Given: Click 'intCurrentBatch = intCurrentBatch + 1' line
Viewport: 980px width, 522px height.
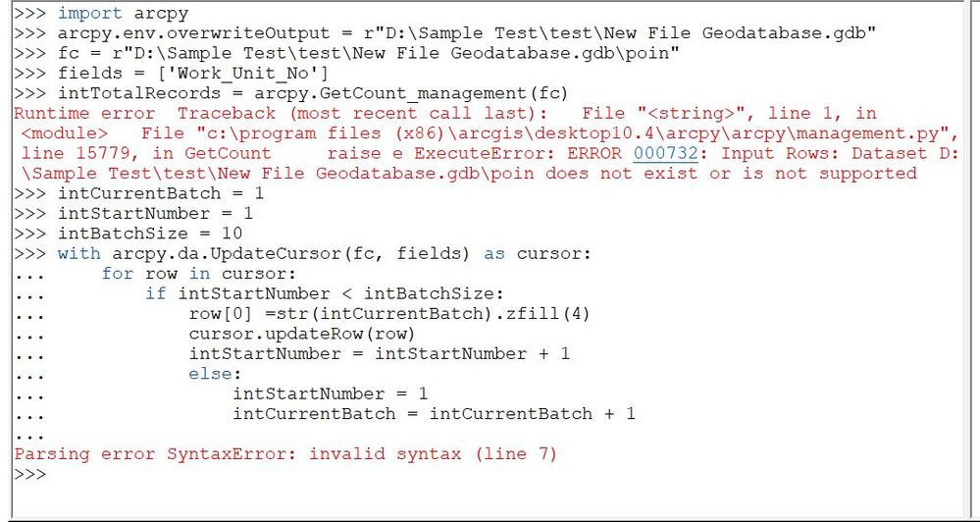Looking at the screenshot, I should pos(434,413).
